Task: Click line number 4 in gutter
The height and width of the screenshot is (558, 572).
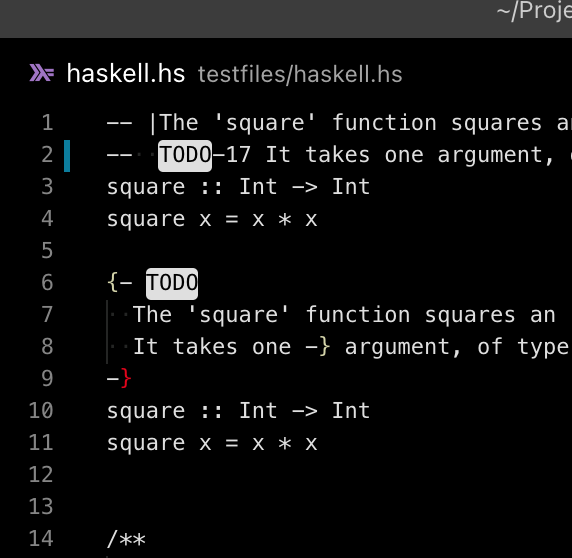Action: click(x=47, y=219)
